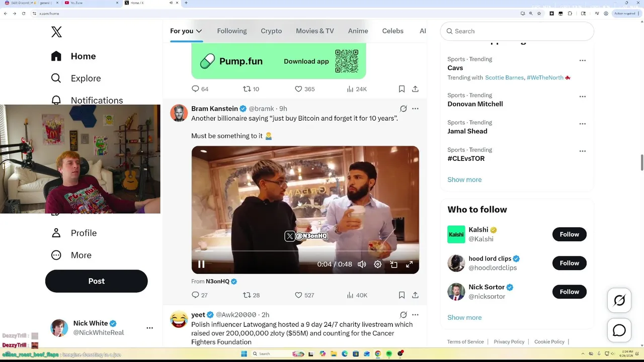Open more options for Donovan Mitchell trend
Viewport: 644px width, 362px height.
pyautogui.click(x=582, y=97)
